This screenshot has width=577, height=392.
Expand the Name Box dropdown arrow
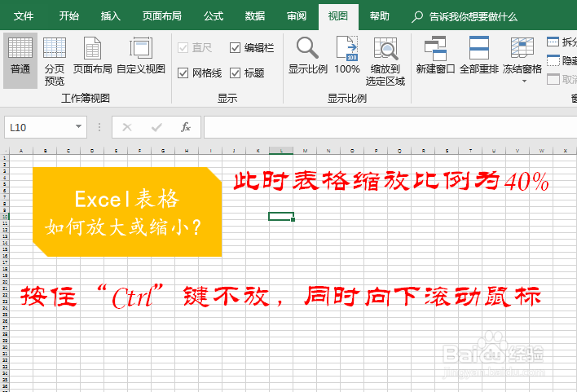(78, 126)
